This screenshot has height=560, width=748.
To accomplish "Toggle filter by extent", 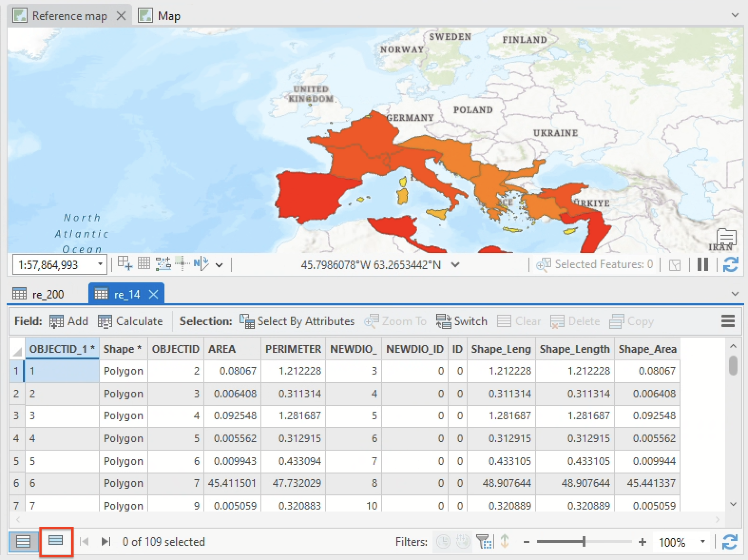I will (483, 541).
